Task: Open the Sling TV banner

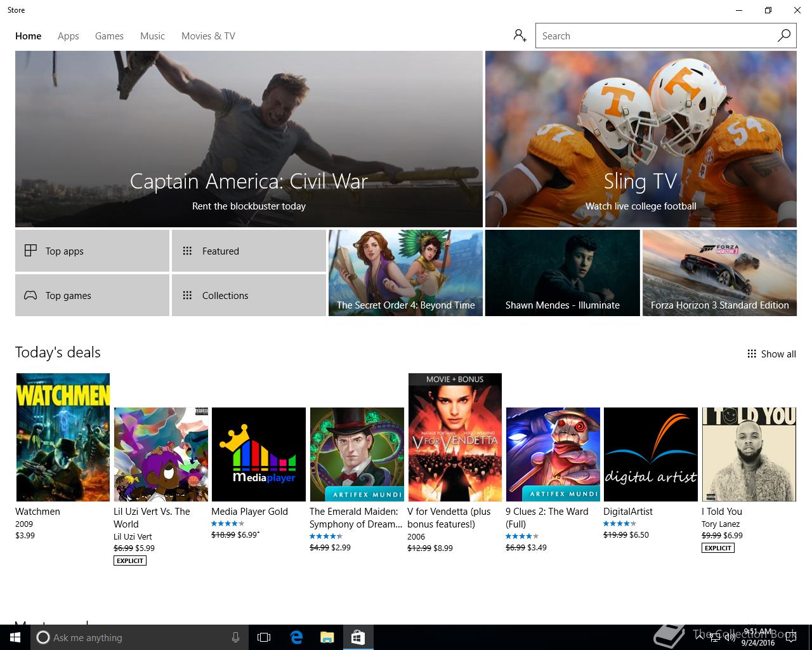Action: pyautogui.click(x=641, y=139)
